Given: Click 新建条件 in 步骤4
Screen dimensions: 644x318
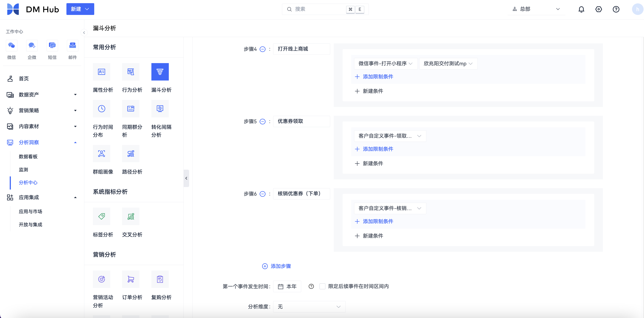Looking at the screenshot, I should (x=369, y=91).
